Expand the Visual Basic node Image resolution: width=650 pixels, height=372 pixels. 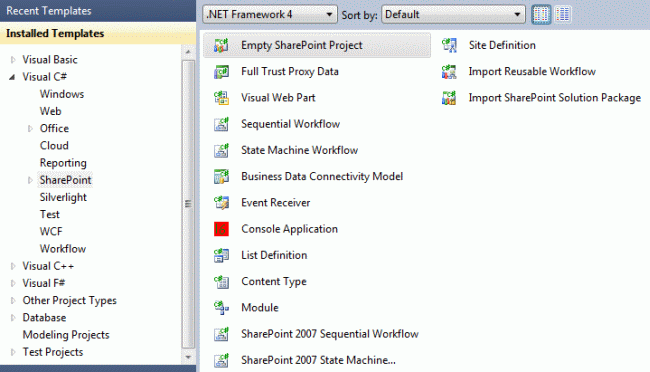point(13,60)
